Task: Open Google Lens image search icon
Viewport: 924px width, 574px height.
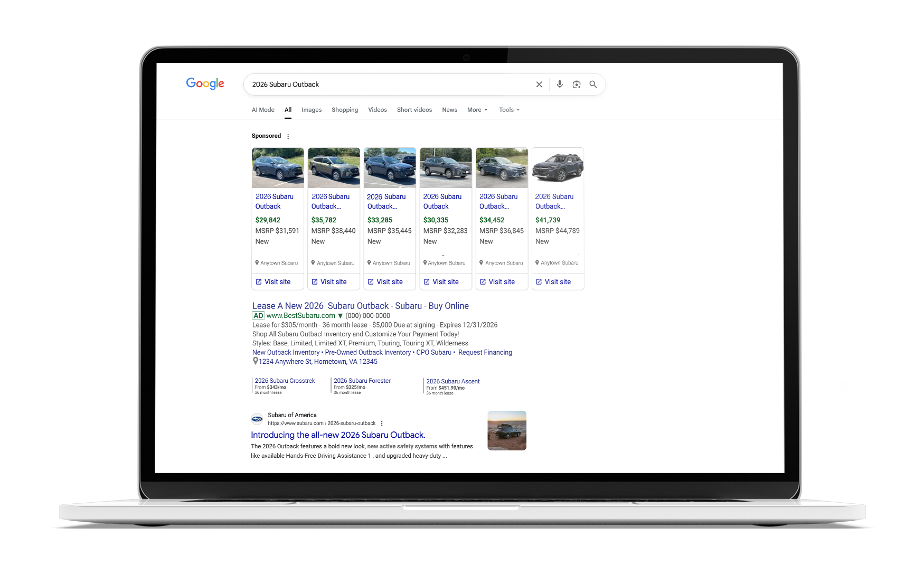Action: [577, 84]
